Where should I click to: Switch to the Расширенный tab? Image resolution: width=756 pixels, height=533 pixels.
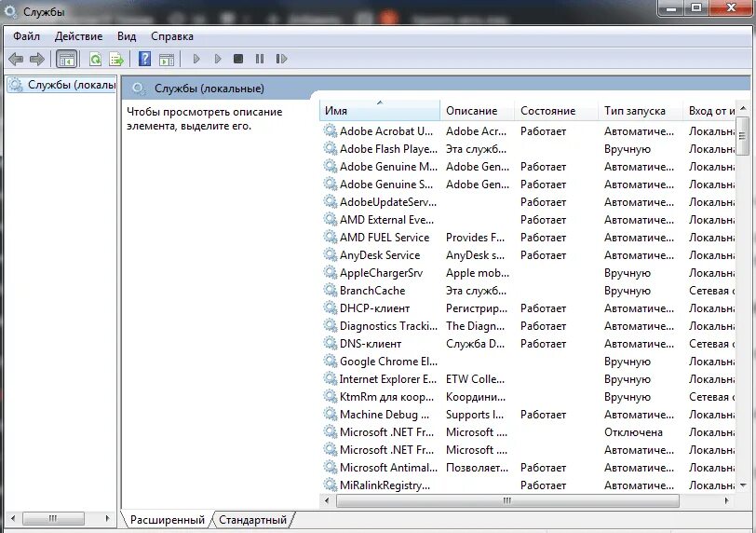click(168, 520)
